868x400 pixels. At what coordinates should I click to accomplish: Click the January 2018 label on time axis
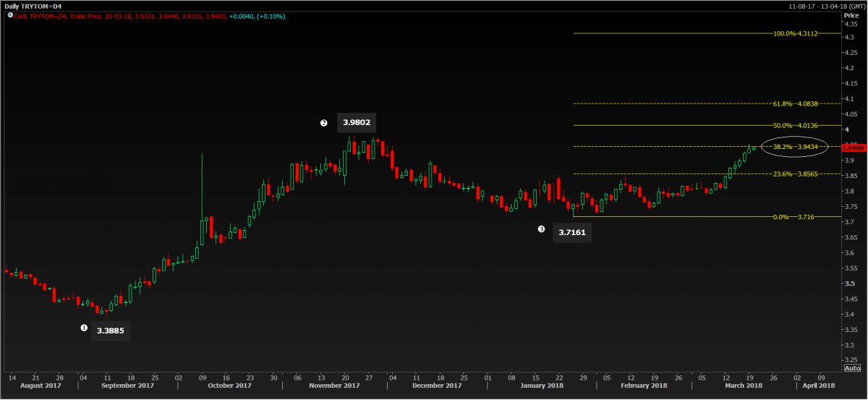[541, 386]
